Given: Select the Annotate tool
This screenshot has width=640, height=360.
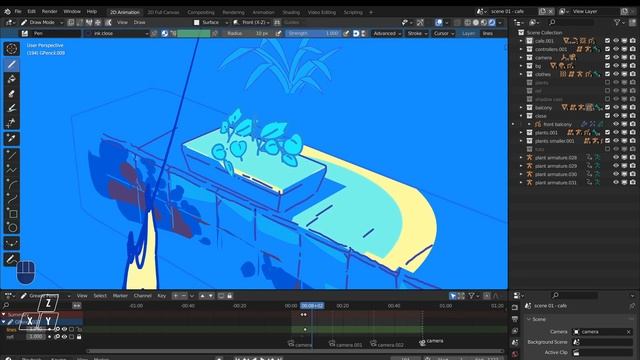Looking at the screenshot, I should [x=11, y=260].
